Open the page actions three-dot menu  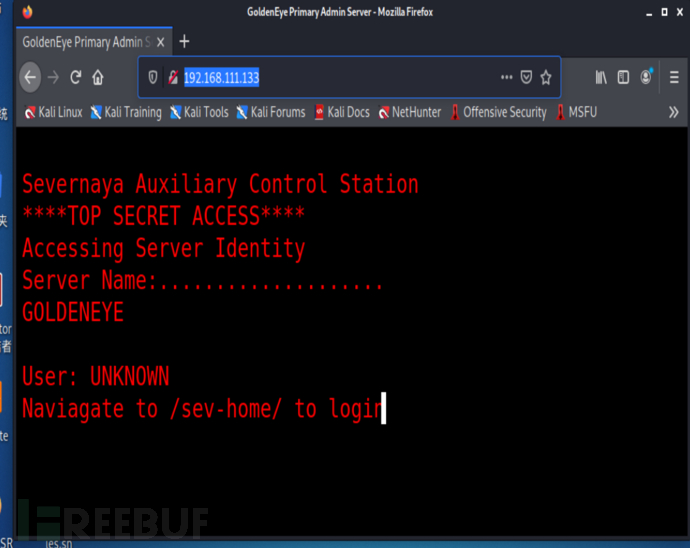[506, 77]
